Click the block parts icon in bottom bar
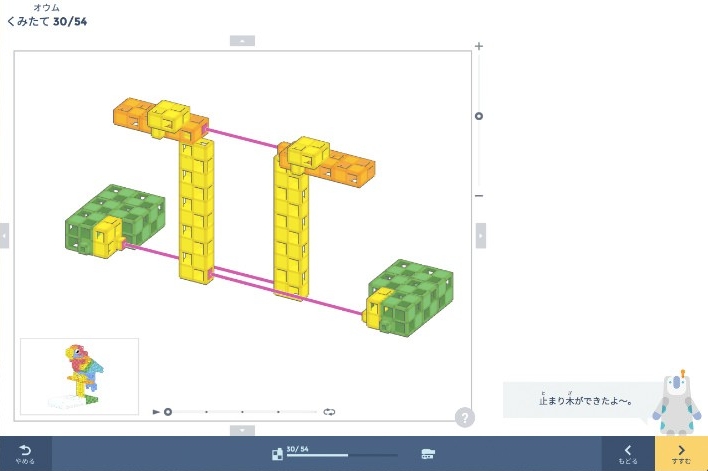This screenshot has width=708, height=471. click(277, 454)
